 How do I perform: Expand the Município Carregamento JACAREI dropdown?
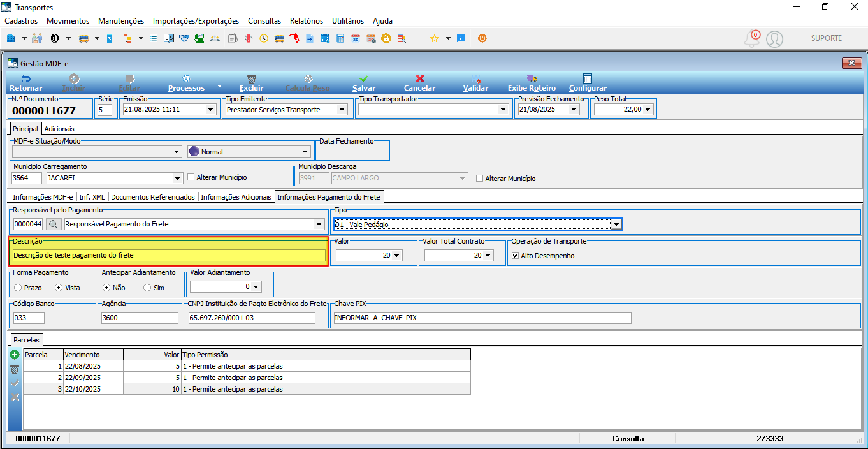(177, 178)
